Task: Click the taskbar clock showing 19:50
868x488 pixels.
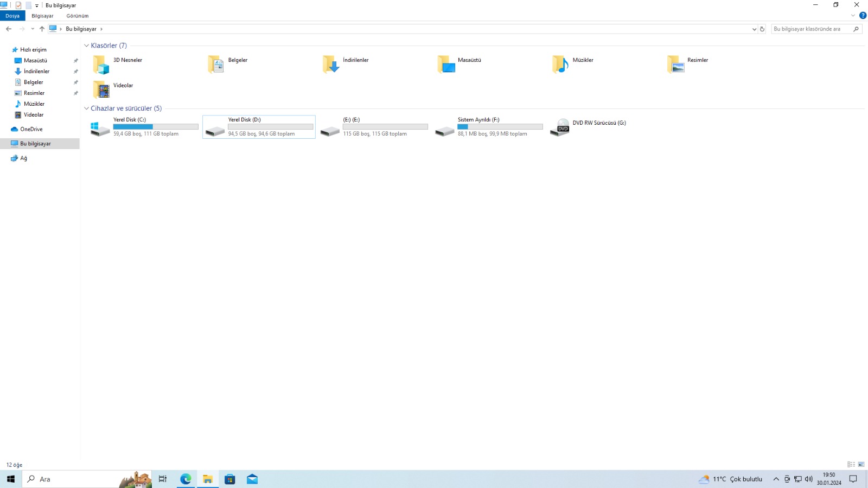Action: point(829,479)
